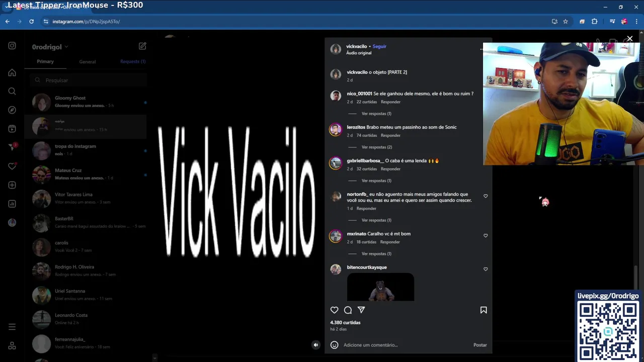Viewport: 644px width, 362px height.
Task: Open the Messages icon with red badge
Action: point(13,147)
